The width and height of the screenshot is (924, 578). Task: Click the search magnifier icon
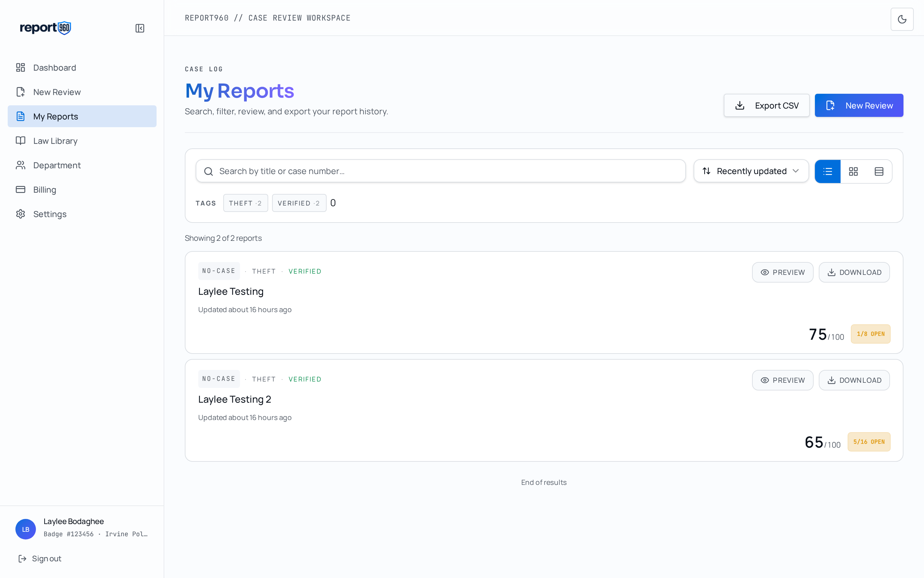pyautogui.click(x=209, y=171)
